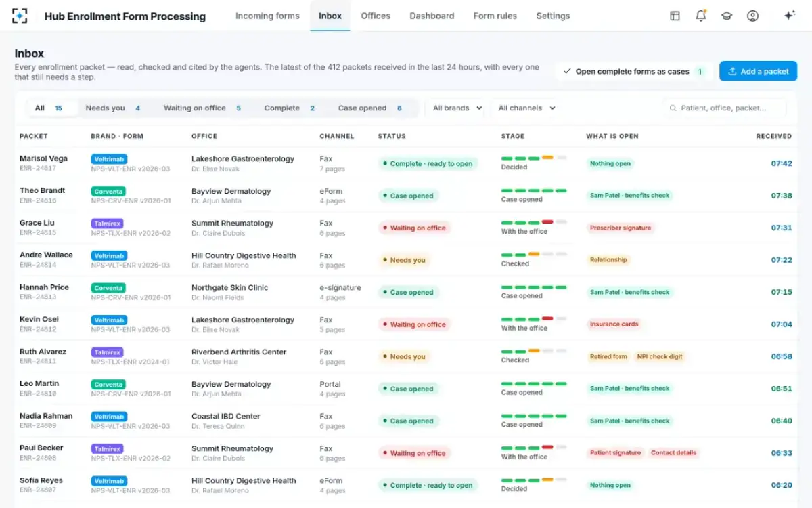The height and width of the screenshot is (508, 812).
Task: Click Coastal IBD Center office name
Action: 226,417
